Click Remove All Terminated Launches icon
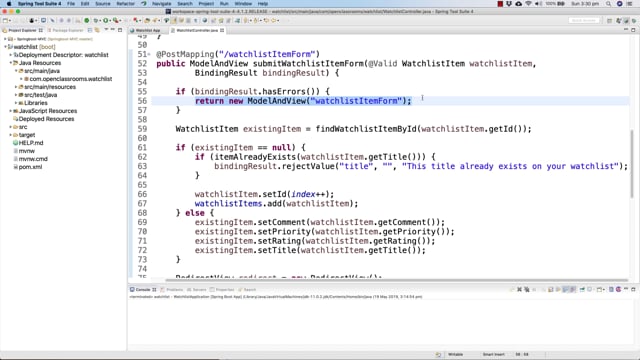Viewport: 640px width, 360px height. pyautogui.click(x=527, y=289)
